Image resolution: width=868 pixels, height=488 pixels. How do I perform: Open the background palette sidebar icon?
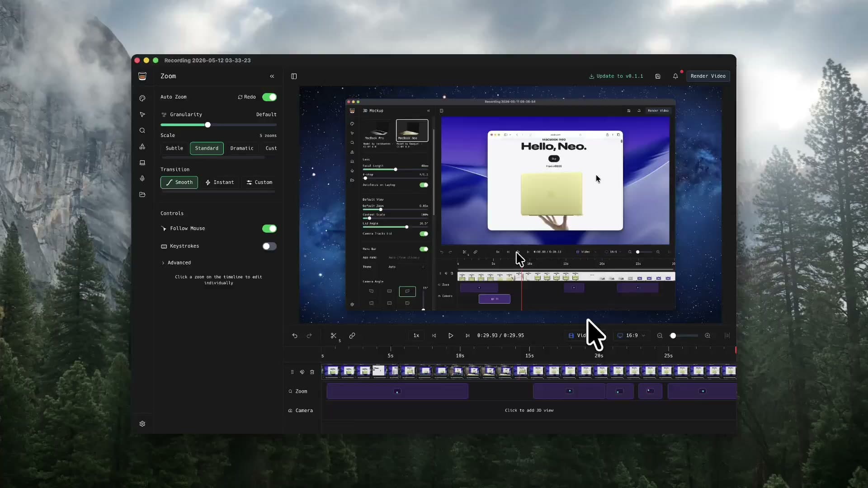pos(142,99)
